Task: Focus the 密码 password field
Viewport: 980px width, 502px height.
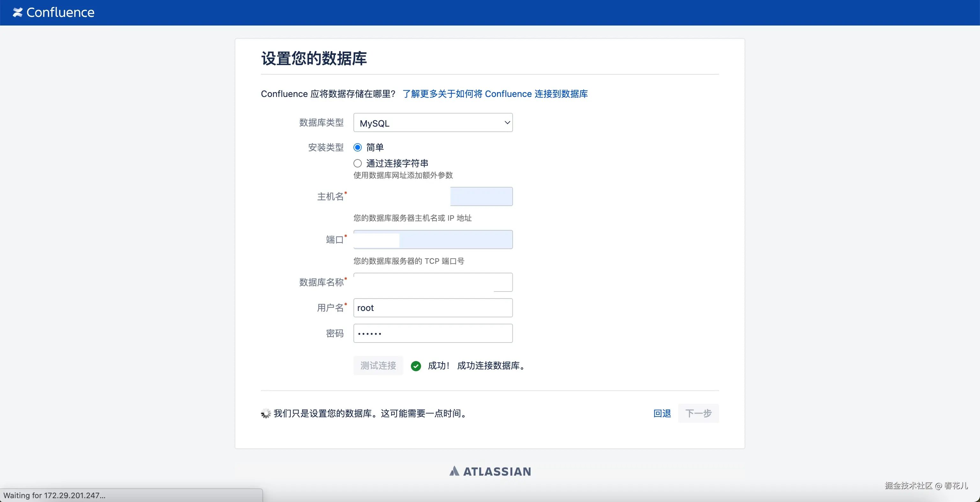Action: pyautogui.click(x=433, y=334)
